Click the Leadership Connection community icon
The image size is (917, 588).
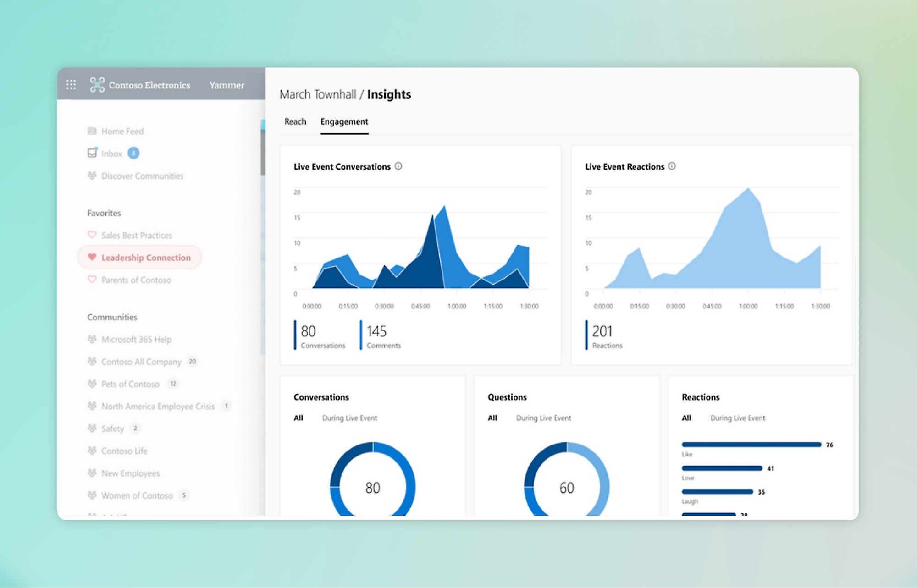91,257
